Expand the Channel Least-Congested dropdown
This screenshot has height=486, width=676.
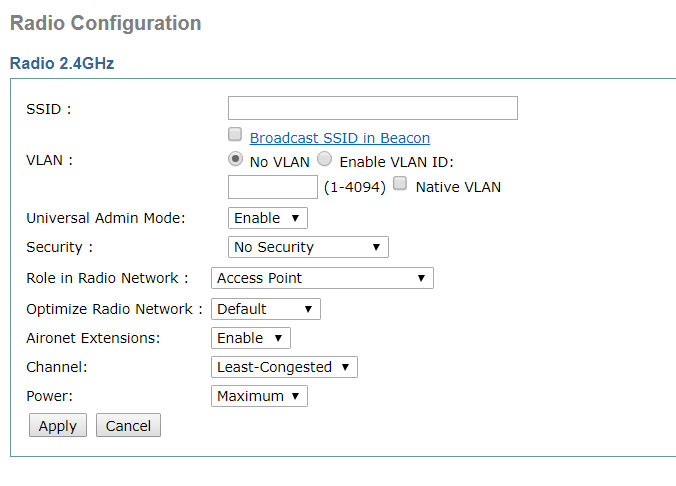tap(284, 367)
